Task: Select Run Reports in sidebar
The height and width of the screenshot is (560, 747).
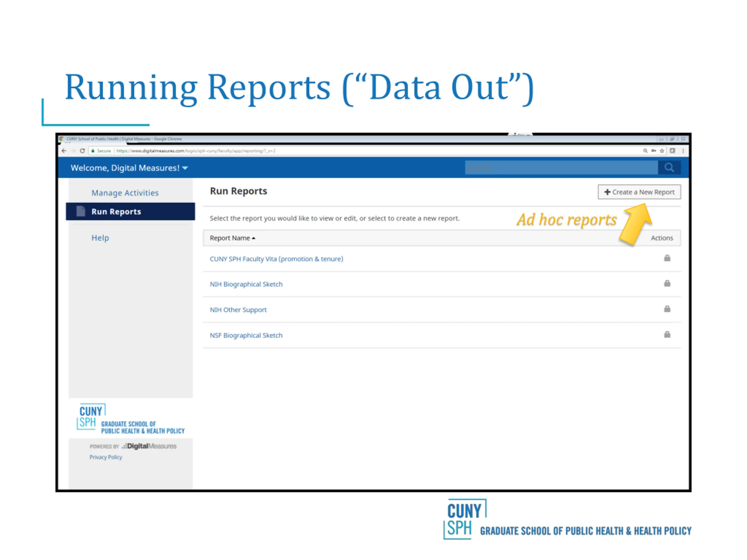Action: pos(130,211)
